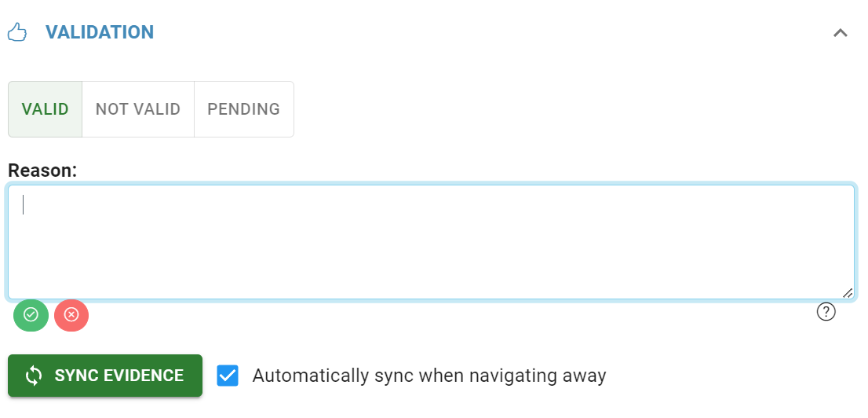Uncheck the automatic sync checkbox
The image size is (868, 418).
click(x=228, y=376)
